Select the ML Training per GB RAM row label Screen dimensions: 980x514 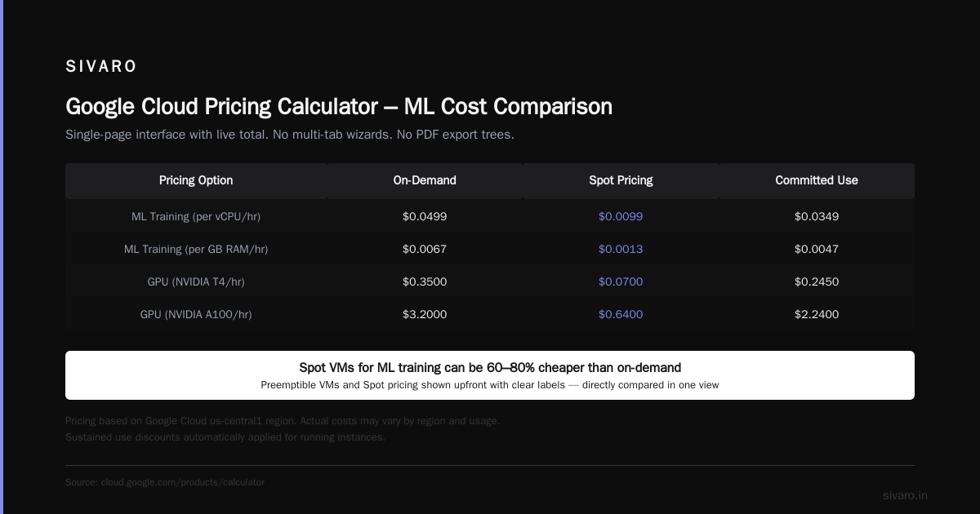coord(196,249)
